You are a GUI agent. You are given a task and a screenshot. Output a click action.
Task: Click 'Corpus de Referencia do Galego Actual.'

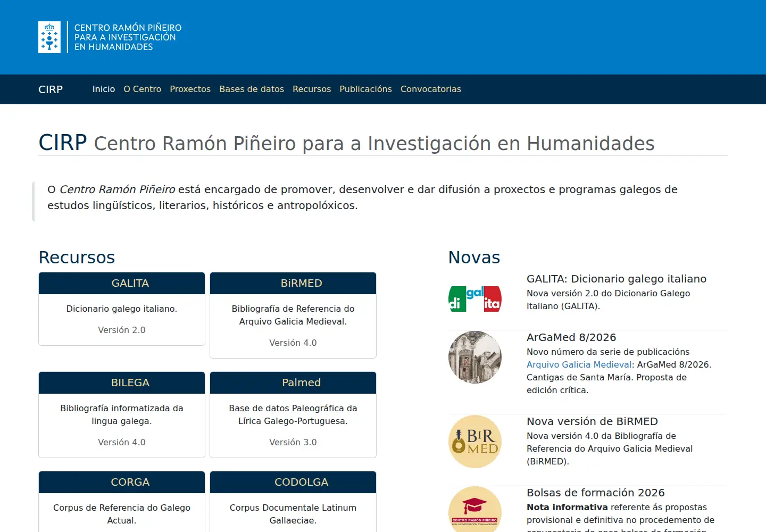point(122,514)
